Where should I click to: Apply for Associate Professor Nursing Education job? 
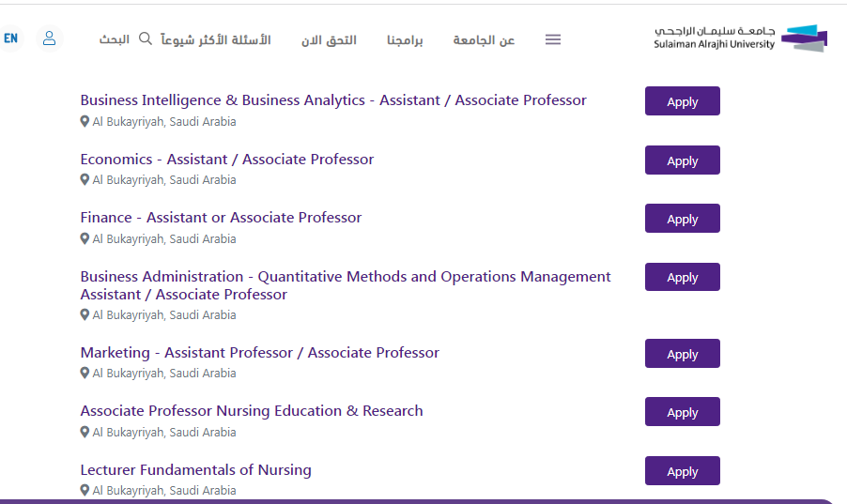click(x=682, y=412)
